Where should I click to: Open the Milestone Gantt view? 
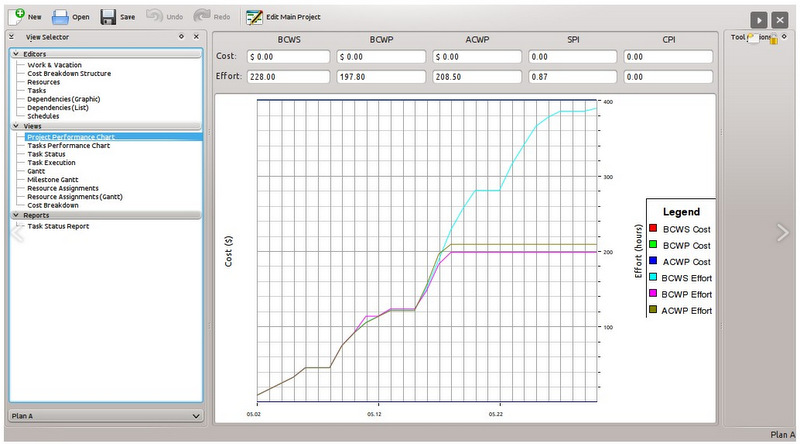[53, 180]
